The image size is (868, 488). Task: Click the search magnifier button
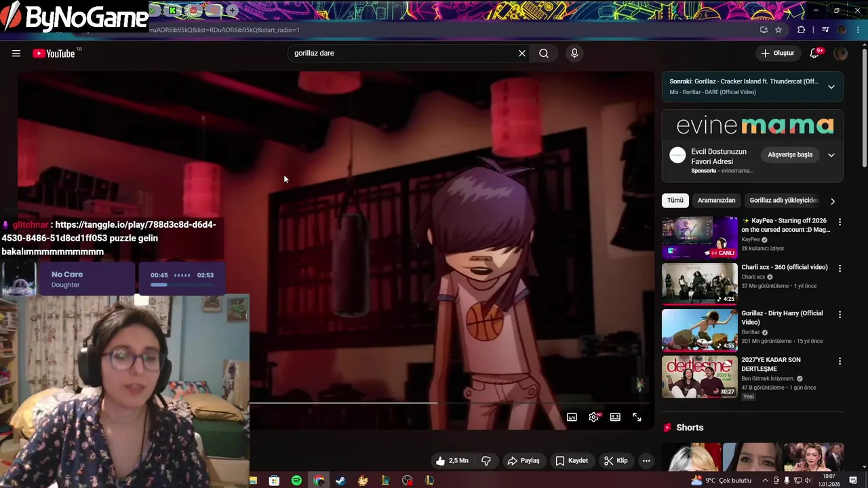(x=544, y=53)
